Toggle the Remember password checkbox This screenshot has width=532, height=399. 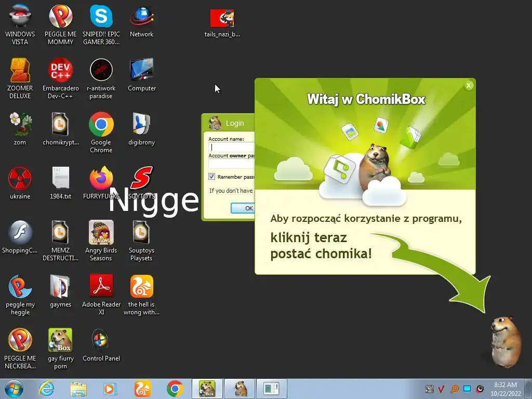[212, 177]
